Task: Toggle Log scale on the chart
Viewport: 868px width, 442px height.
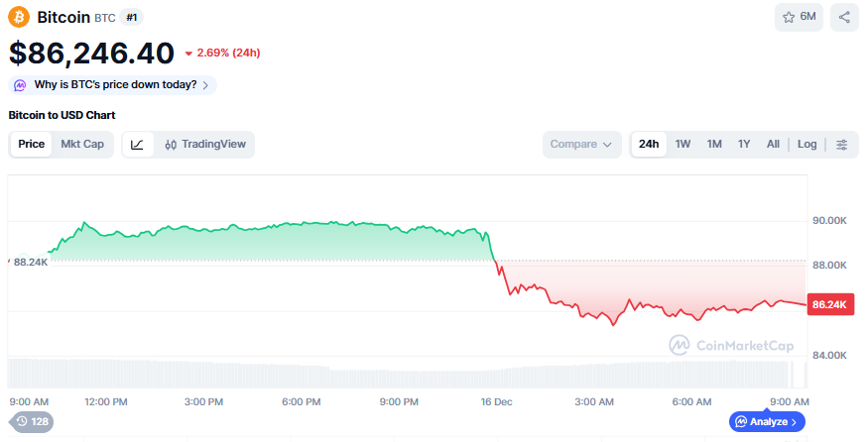Action: click(x=806, y=145)
